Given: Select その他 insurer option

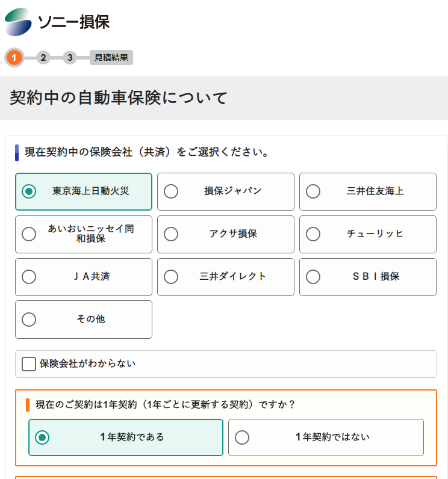Looking at the screenshot, I should pos(84,320).
